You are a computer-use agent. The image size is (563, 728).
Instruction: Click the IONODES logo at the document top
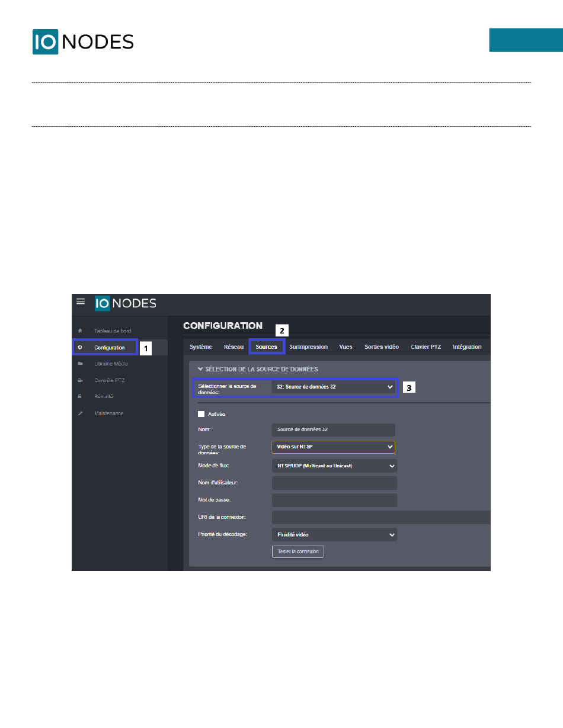point(83,41)
